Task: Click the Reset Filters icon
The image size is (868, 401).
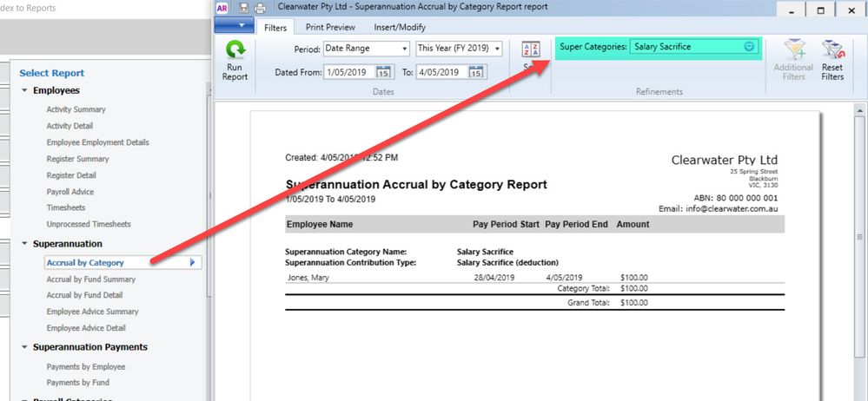Action: pos(832,50)
